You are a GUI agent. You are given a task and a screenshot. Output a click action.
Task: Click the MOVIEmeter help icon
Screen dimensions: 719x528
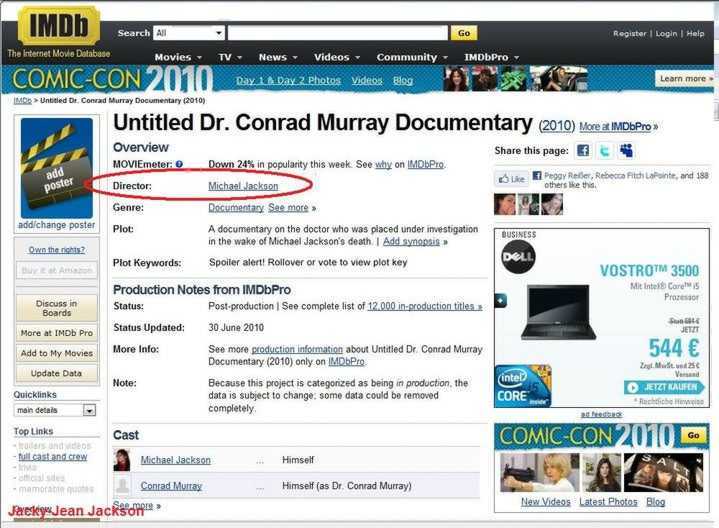(x=179, y=164)
